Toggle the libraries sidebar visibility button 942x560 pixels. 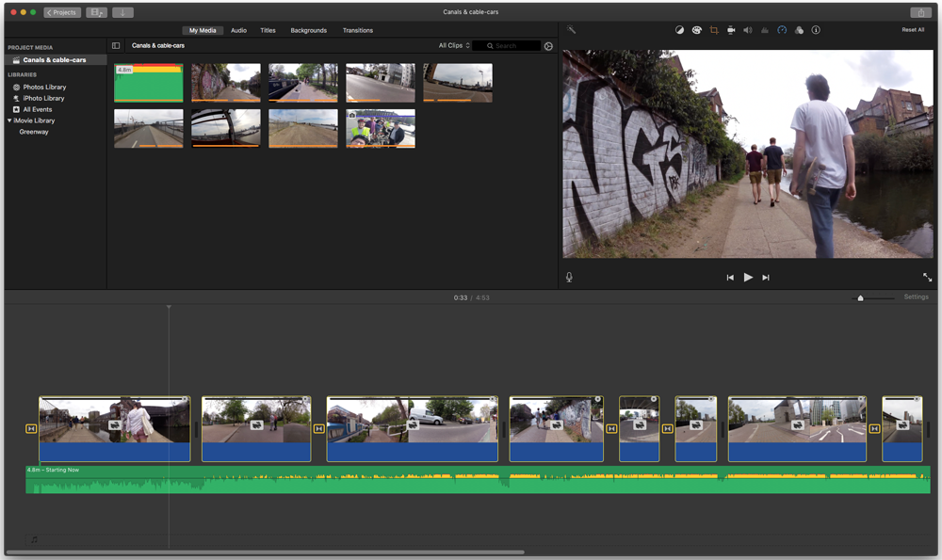116,45
